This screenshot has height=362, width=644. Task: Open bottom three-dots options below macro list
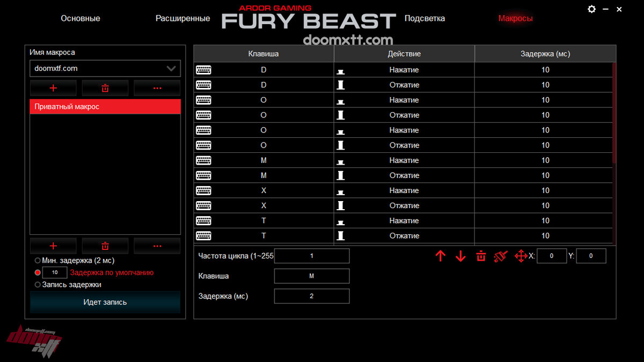click(x=157, y=246)
